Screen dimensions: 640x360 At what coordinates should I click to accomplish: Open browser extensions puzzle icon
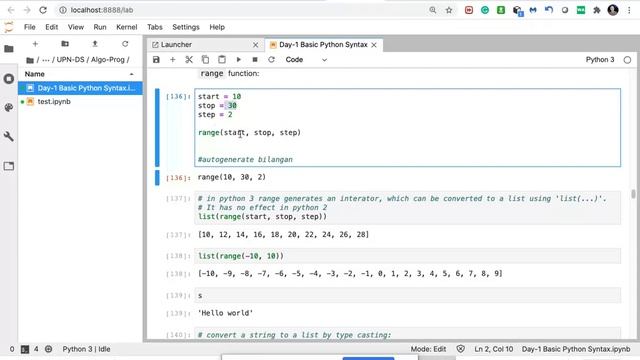(597, 10)
